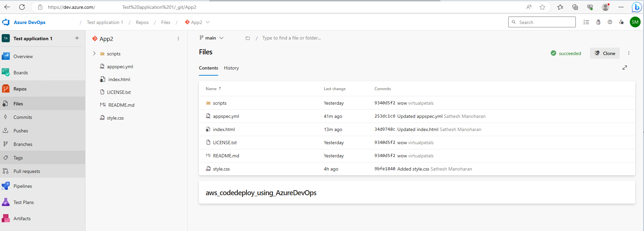The width and height of the screenshot is (644, 231).
Task: Go to Files breadcrumb link
Action: (166, 22)
